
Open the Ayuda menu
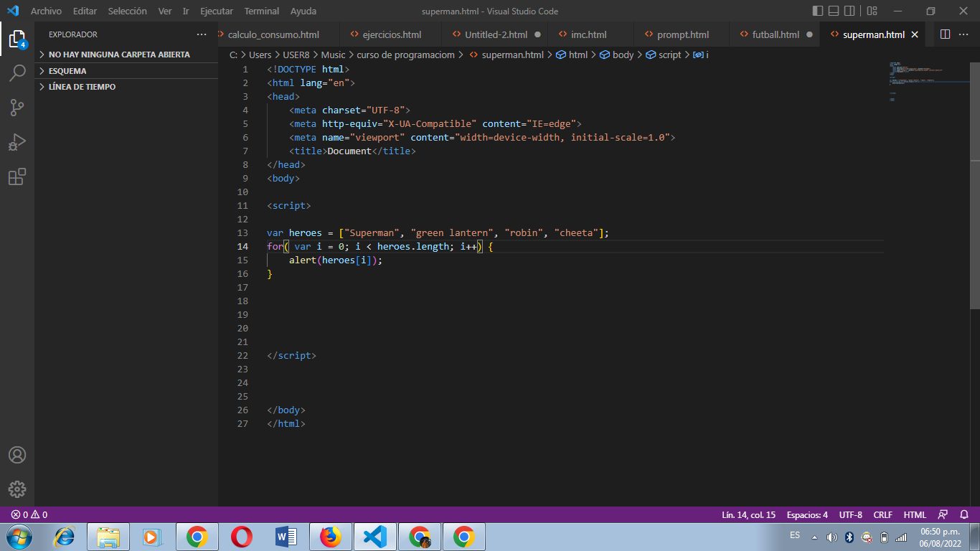pos(303,11)
